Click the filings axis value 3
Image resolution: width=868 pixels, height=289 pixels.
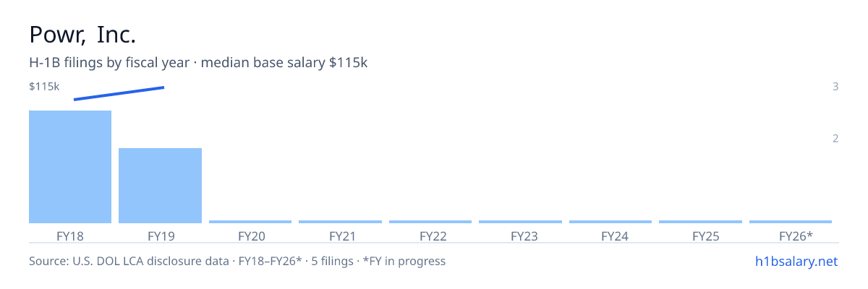point(835,87)
